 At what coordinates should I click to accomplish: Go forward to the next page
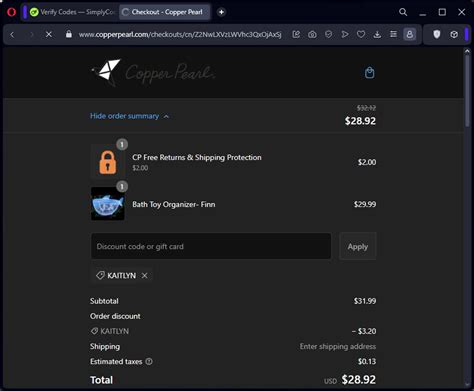(x=31, y=34)
